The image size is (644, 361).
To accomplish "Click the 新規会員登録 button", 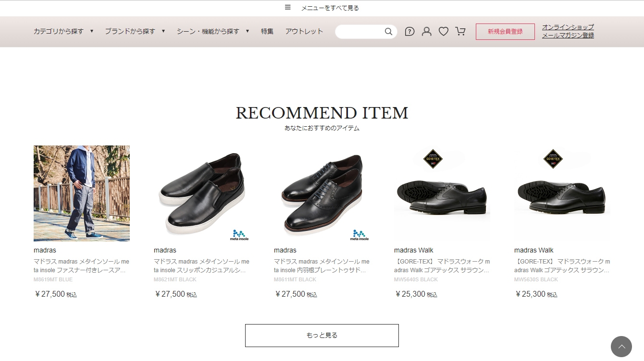I will click(x=505, y=32).
